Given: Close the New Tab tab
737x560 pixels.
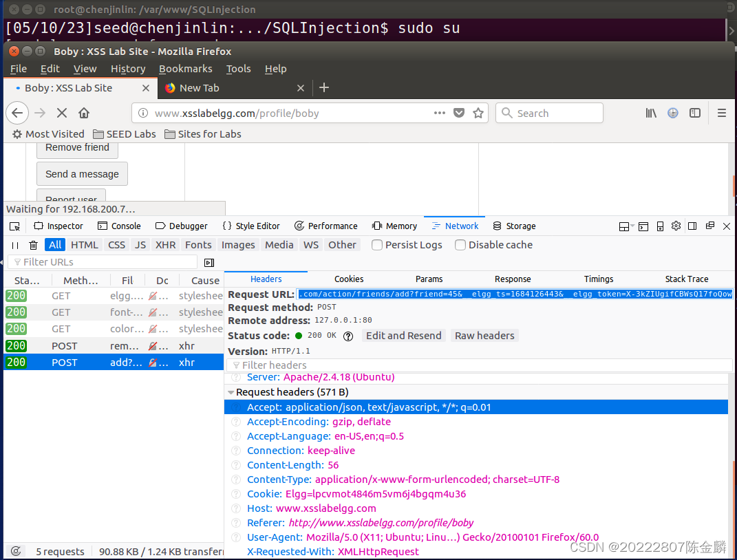Looking at the screenshot, I should pyautogui.click(x=301, y=88).
